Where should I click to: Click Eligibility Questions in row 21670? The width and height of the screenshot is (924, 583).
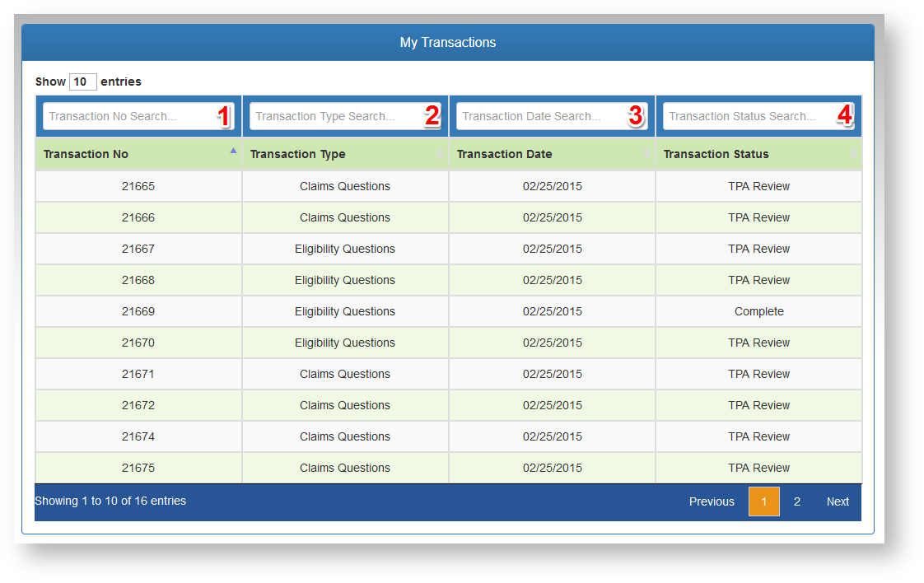345,343
